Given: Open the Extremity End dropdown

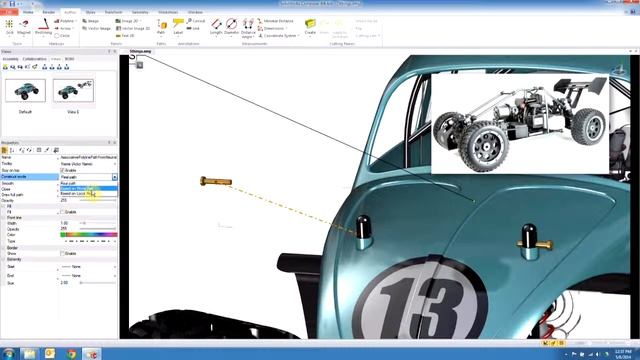Looking at the screenshot, I should click(x=115, y=276).
